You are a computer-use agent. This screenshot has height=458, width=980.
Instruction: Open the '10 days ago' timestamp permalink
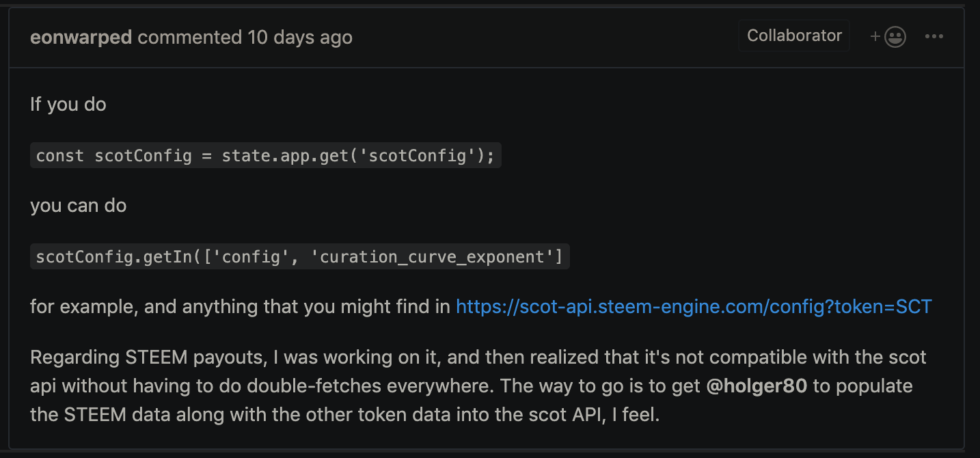coord(300,37)
